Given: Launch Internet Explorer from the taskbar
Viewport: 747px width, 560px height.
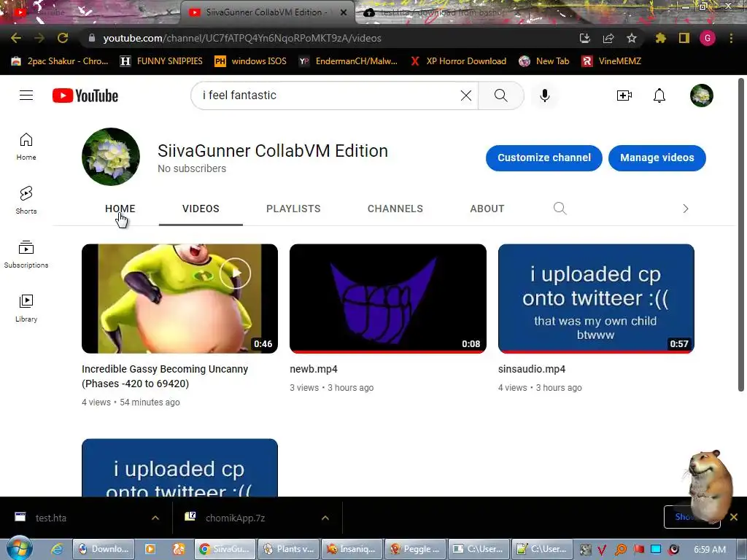Looking at the screenshot, I should (x=57, y=549).
